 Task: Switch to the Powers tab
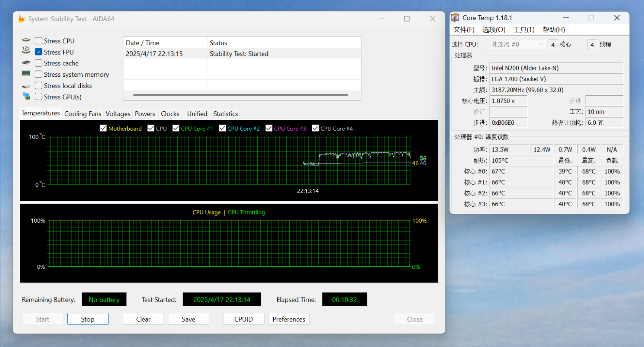click(145, 114)
